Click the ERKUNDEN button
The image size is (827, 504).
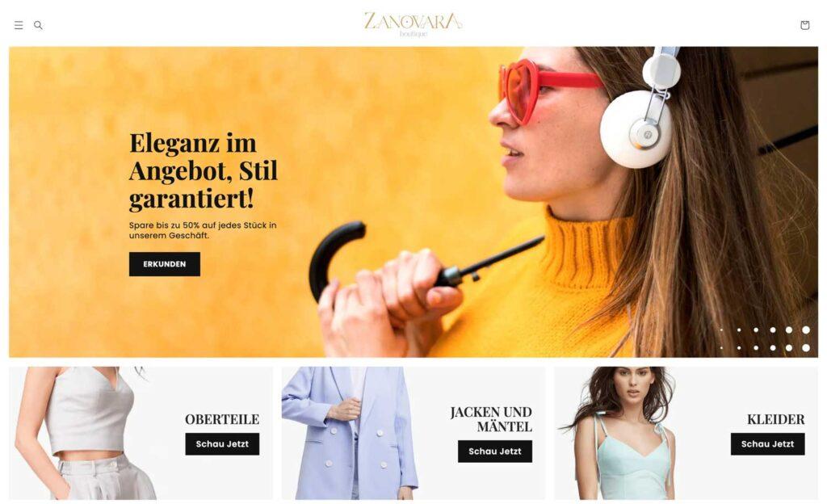point(165,264)
